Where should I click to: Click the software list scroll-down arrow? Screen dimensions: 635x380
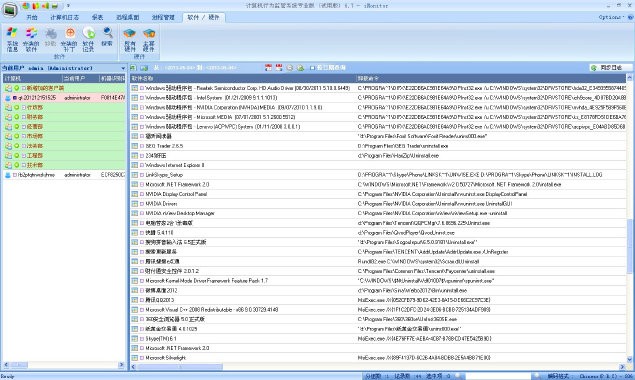[x=629, y=359]
